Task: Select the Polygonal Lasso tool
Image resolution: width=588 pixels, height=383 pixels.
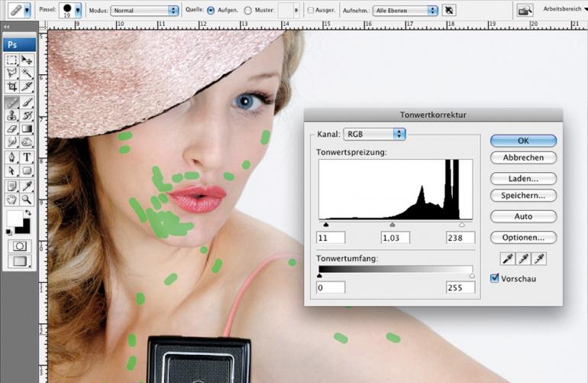Action: click(11, 73)
